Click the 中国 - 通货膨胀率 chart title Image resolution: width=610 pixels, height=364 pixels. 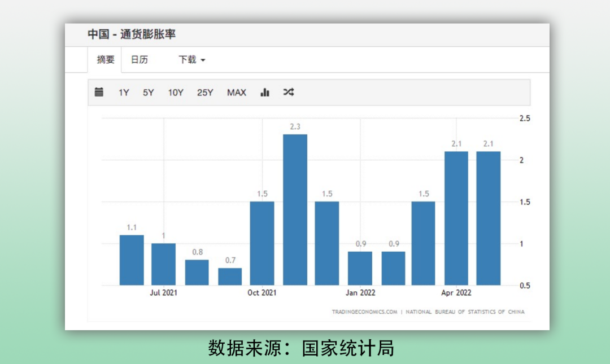click(x=132, y=34)
